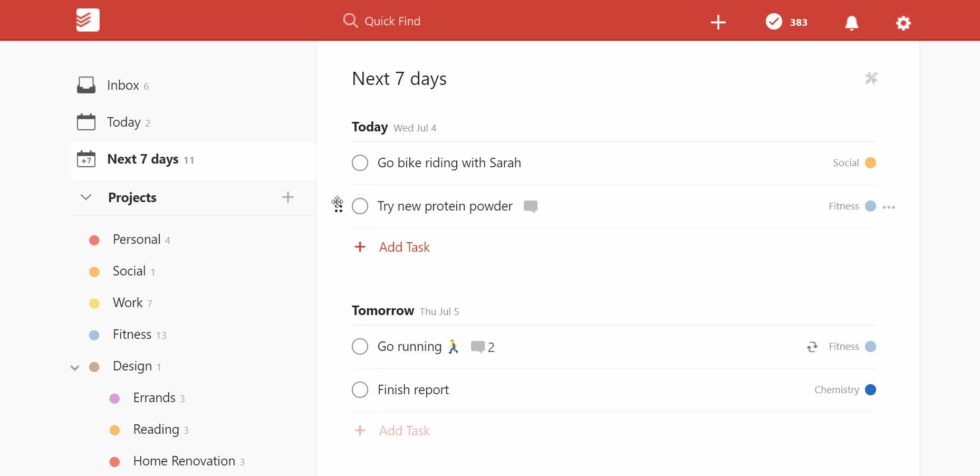This screenshot has width=980, height=476.
Task: Click the blue Chemistry project color dot
Action: click(x=870, y=390)
